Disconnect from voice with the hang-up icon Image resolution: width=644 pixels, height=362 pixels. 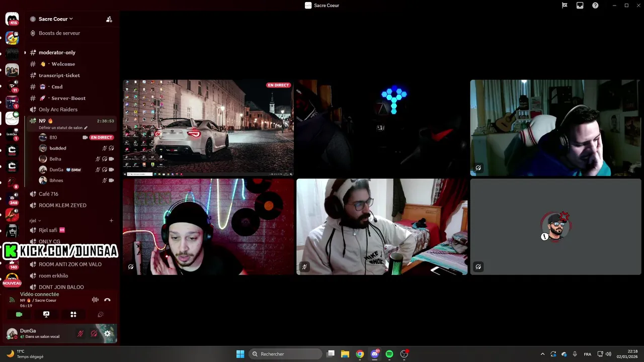107,300
